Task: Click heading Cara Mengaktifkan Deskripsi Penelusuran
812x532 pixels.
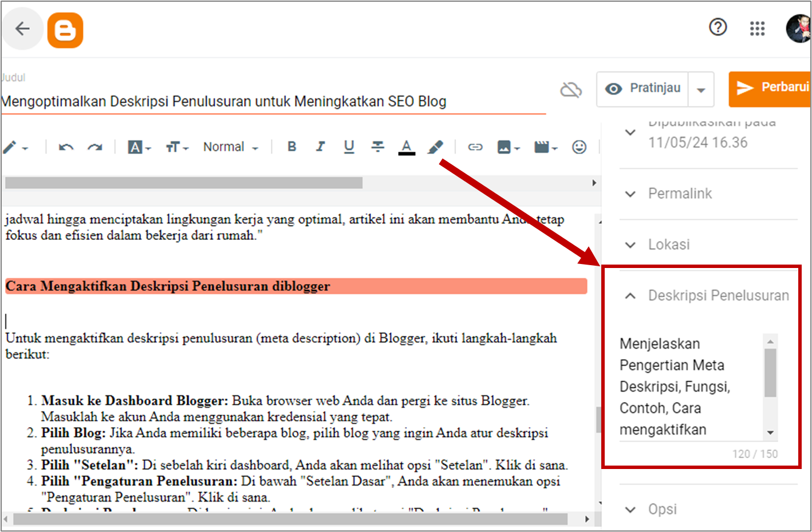Action: [168, 286]
